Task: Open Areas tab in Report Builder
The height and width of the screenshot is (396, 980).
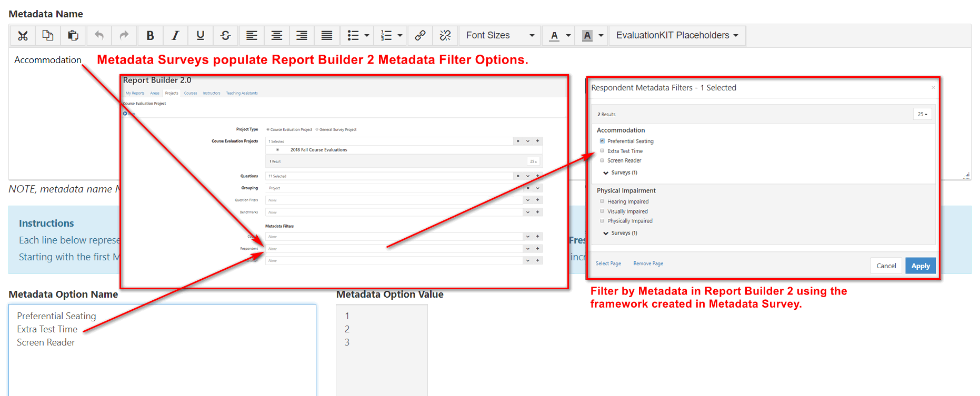Action: pos(155,93)
